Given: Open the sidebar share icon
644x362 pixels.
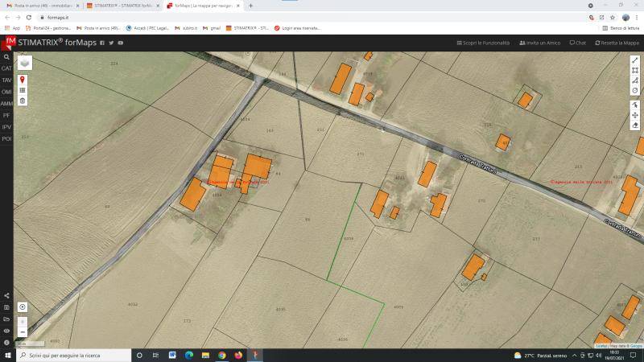Looking at the screenshot, I should [6, 295].
